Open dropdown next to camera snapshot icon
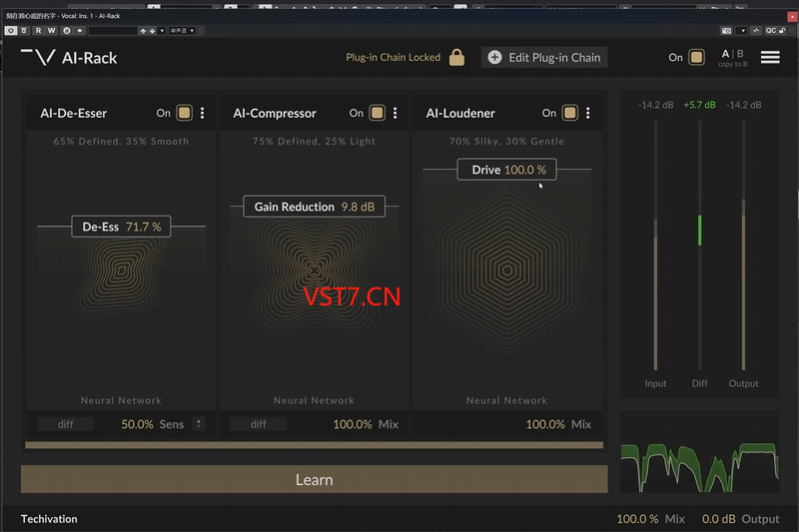 pyautogui.click(x=743, y=31)
